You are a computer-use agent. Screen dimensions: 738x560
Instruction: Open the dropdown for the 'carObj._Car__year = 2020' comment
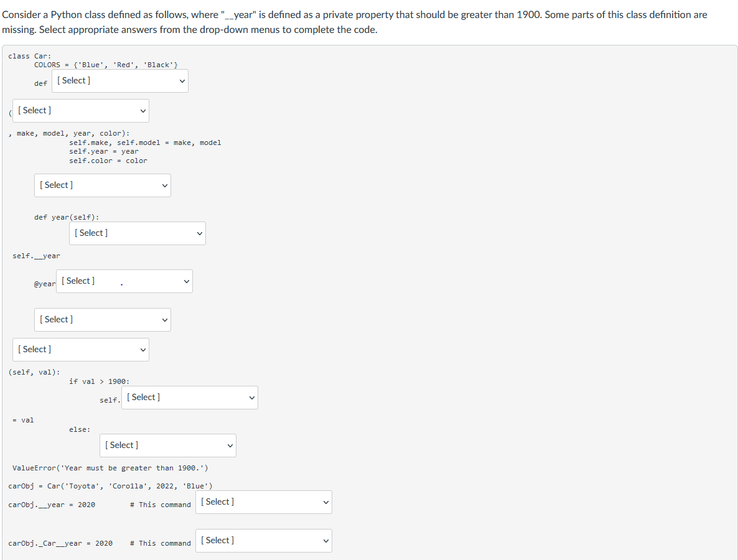coord(264,541)
